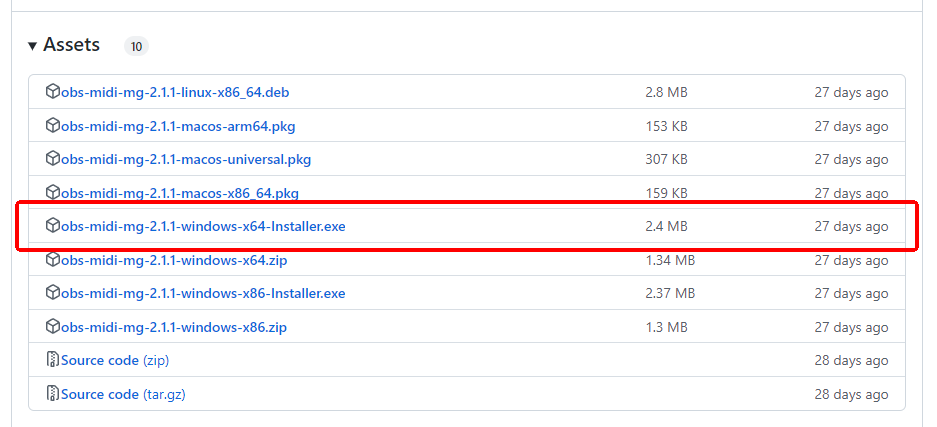
Task: Download obs-midi-mg-2.1.1-windows-x64.zip
Action: click(x=175, y=260)
